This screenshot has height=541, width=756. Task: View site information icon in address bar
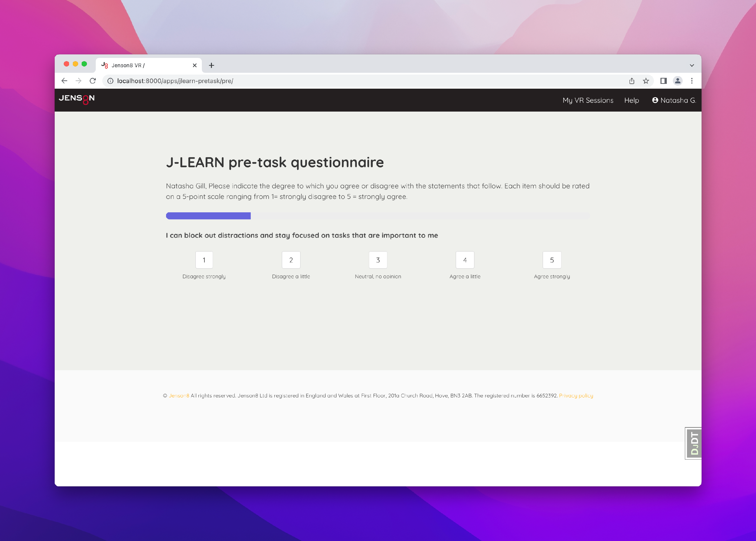(x=110, y=81)
